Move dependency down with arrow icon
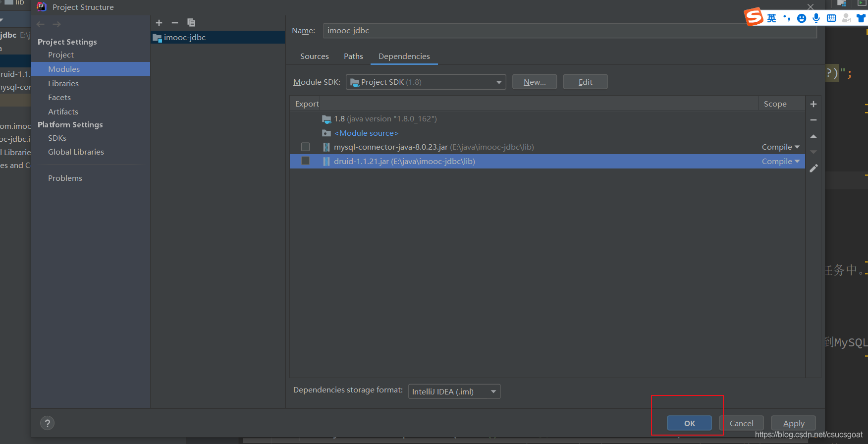This screenshot has height=444, width=868. [x=814, y=152]
